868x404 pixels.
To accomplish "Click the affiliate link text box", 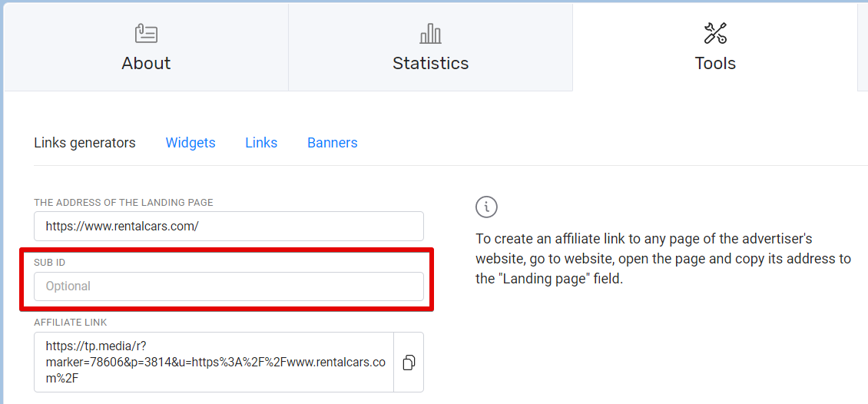I will point(214,362).
